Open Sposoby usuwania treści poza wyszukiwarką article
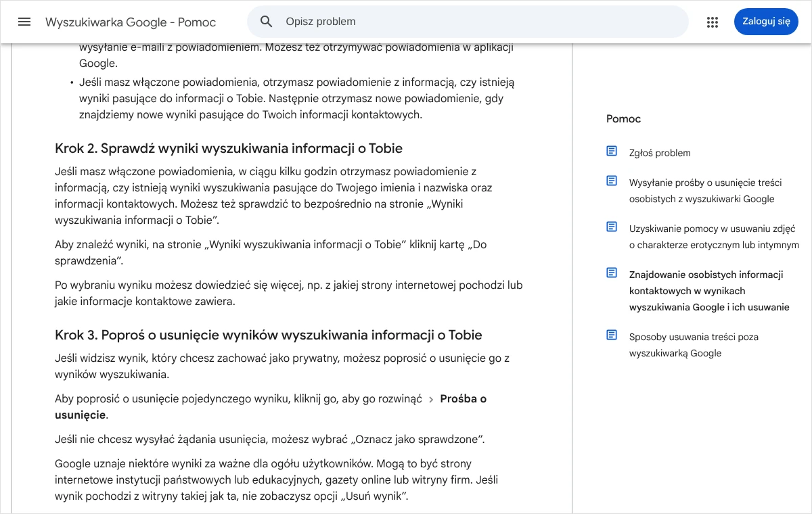Viewport: 812px width, 514px height. pos(694,345)
